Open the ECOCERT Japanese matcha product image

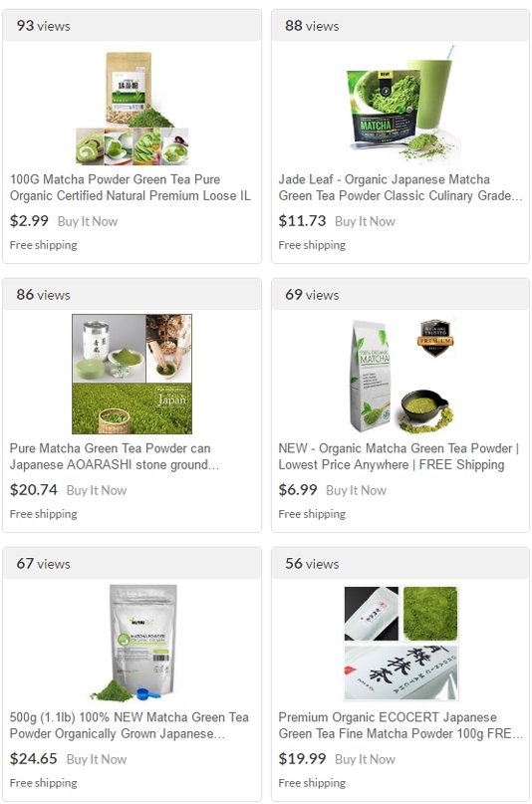pyautogui.click(x=400, y=643)
